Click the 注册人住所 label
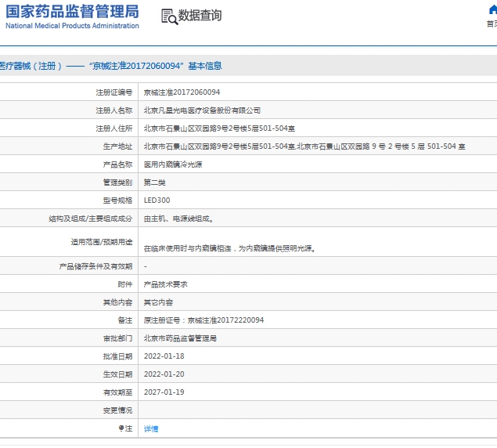This screenshot has width=497, height=448. coord(114,128)
